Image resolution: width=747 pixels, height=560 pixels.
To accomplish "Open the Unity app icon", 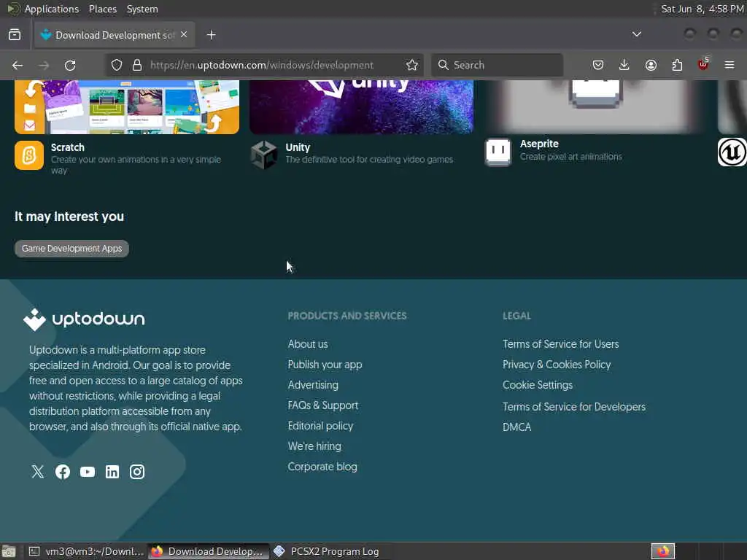I will tap(264, 155).
